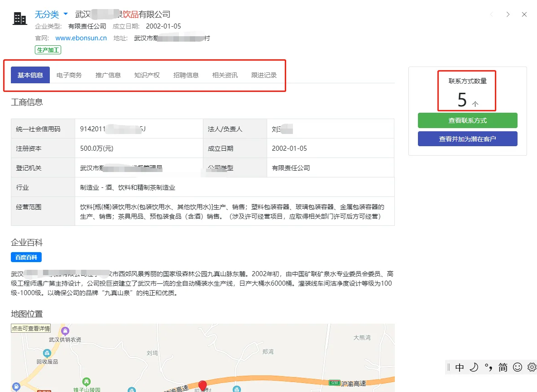
Task: Open the 无分类 category dropdown
Action: [x=51, y=14]
